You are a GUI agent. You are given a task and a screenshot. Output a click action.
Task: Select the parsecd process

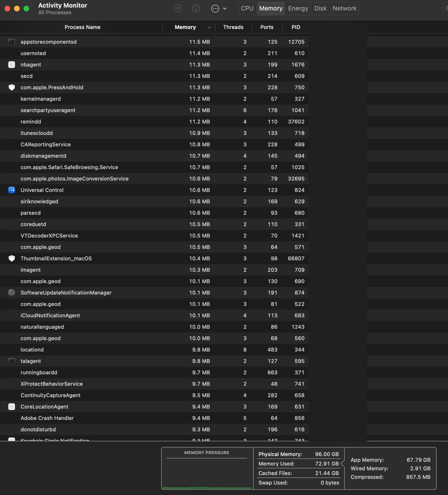point(154,213)
